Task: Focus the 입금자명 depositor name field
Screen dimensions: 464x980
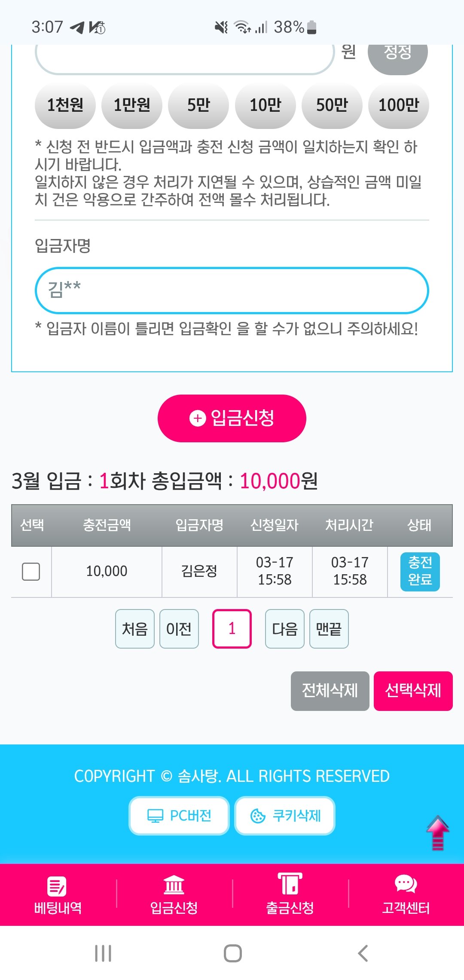Action: click(x=232, y=291)
